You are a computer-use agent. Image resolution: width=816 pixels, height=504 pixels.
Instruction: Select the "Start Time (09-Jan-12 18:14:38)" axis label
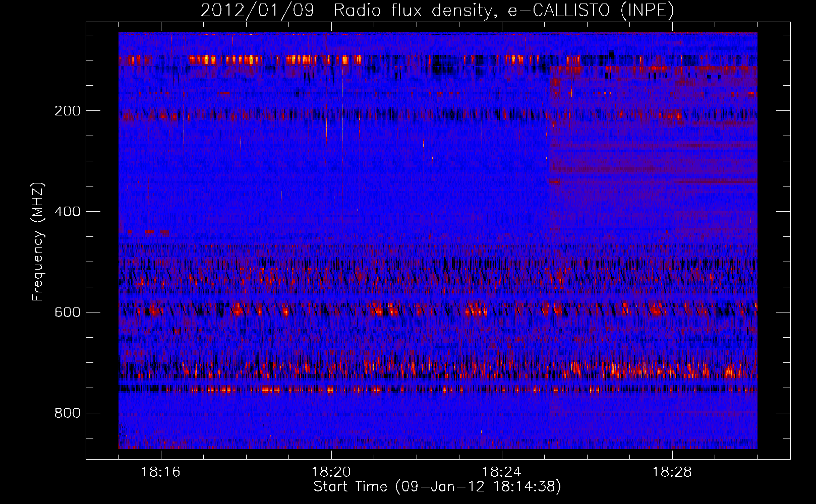(437, 487)
